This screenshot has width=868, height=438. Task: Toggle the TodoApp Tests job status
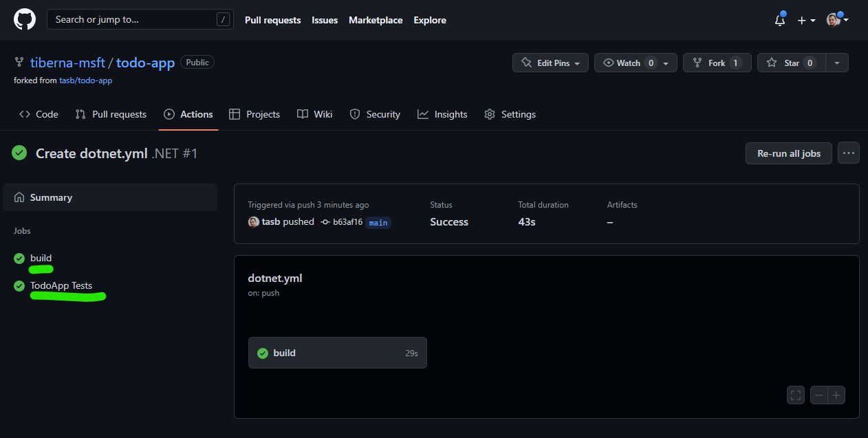[19, 286]
